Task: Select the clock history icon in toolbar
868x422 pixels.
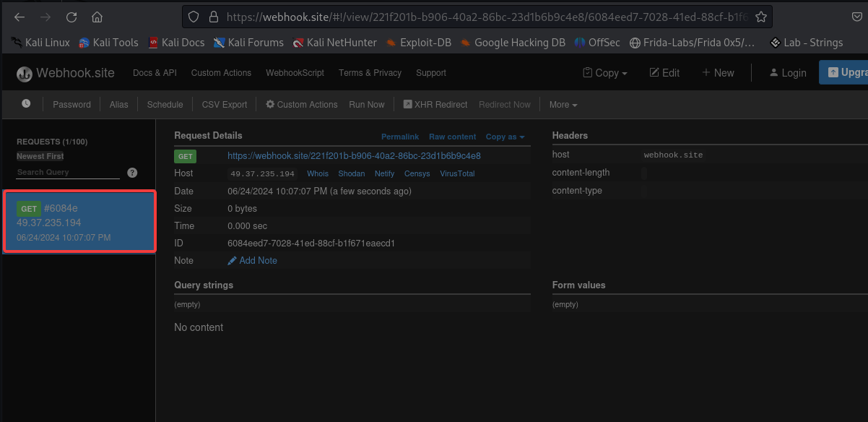Action: (x=27, y=105)
